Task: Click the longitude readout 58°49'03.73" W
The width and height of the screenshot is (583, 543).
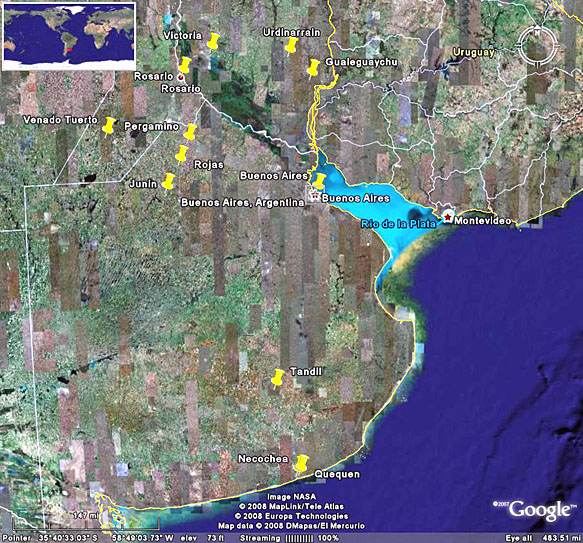Action: 142,538
